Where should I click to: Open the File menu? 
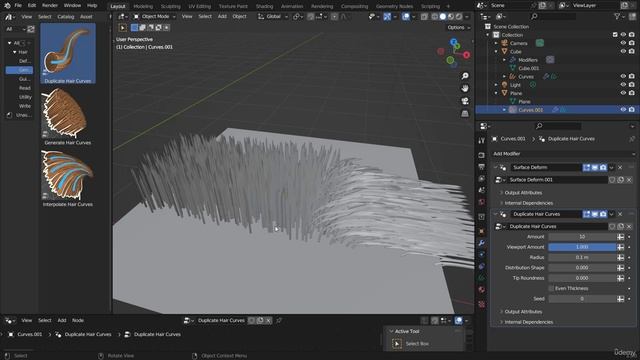click(18, 6)
